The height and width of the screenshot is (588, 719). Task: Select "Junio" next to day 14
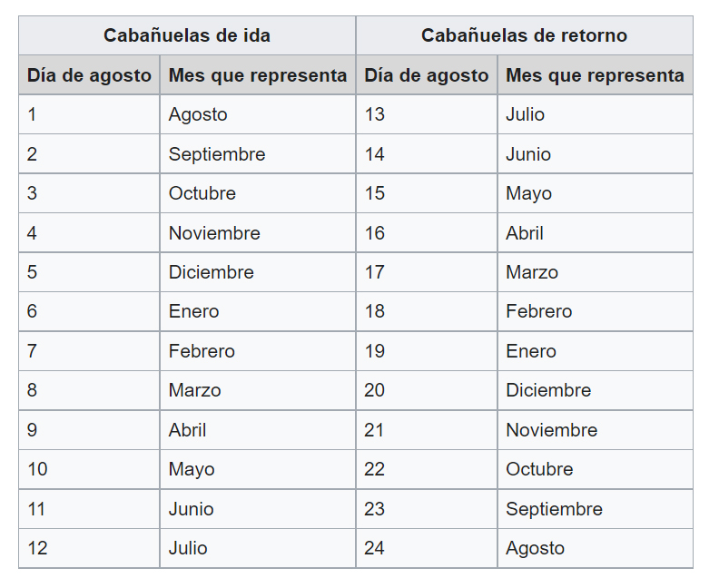[528, 154]
